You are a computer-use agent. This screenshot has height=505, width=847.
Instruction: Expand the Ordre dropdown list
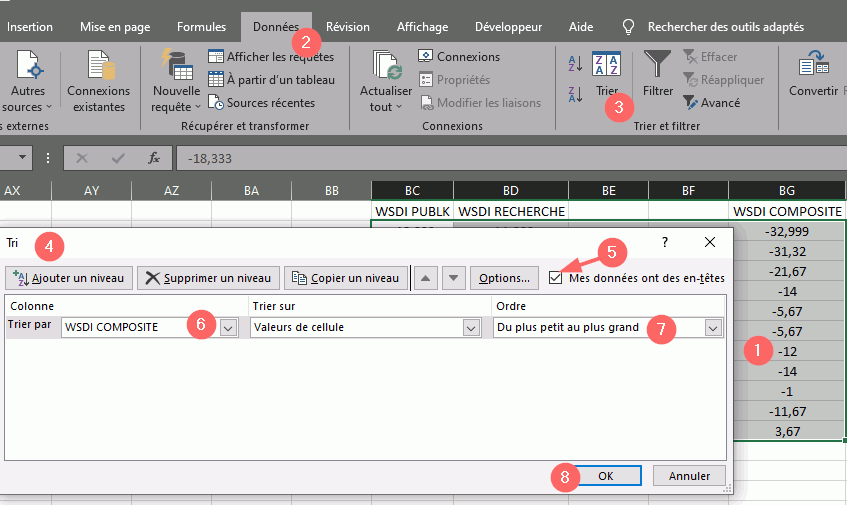pyautogui.click(x=713, y=328)
